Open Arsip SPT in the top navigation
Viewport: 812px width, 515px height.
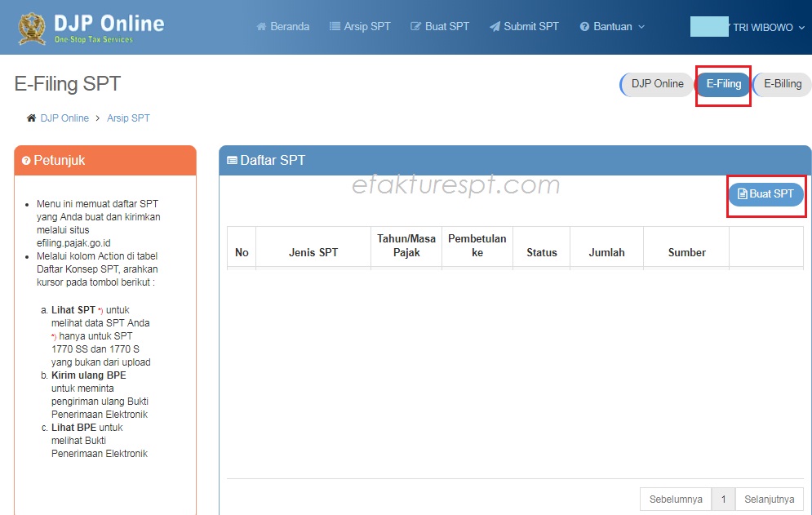(x=360, y=26)
